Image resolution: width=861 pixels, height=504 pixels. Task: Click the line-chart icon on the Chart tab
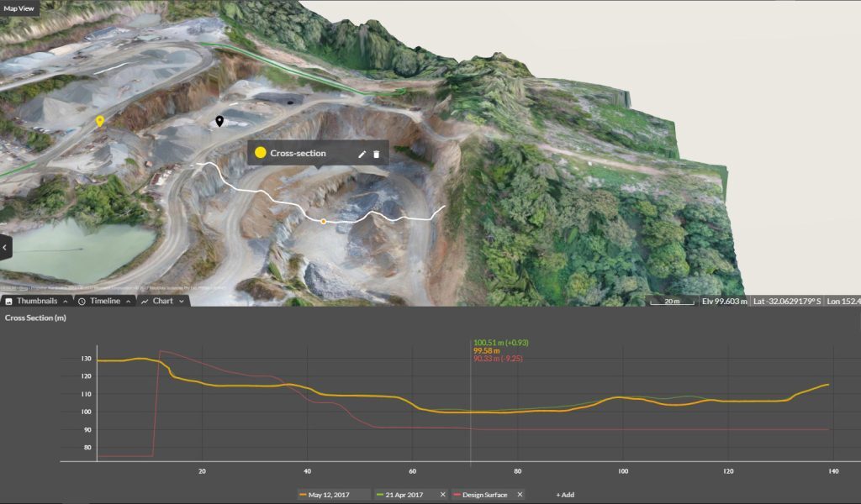145,301
